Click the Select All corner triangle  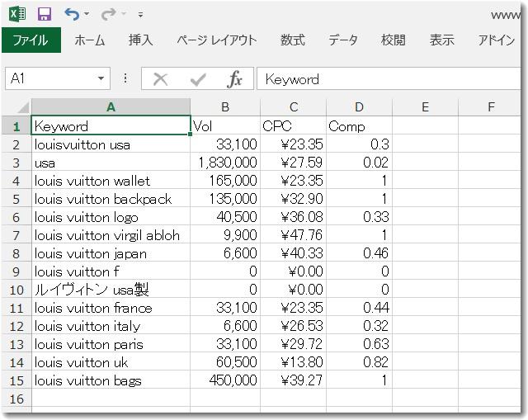click(x=22, y=107)
